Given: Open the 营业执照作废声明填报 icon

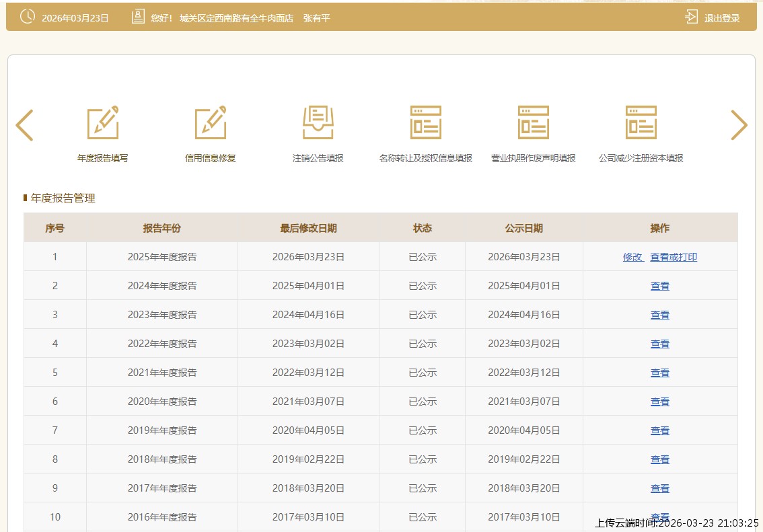Looking at the screenshot, I should tap(533, 122).
